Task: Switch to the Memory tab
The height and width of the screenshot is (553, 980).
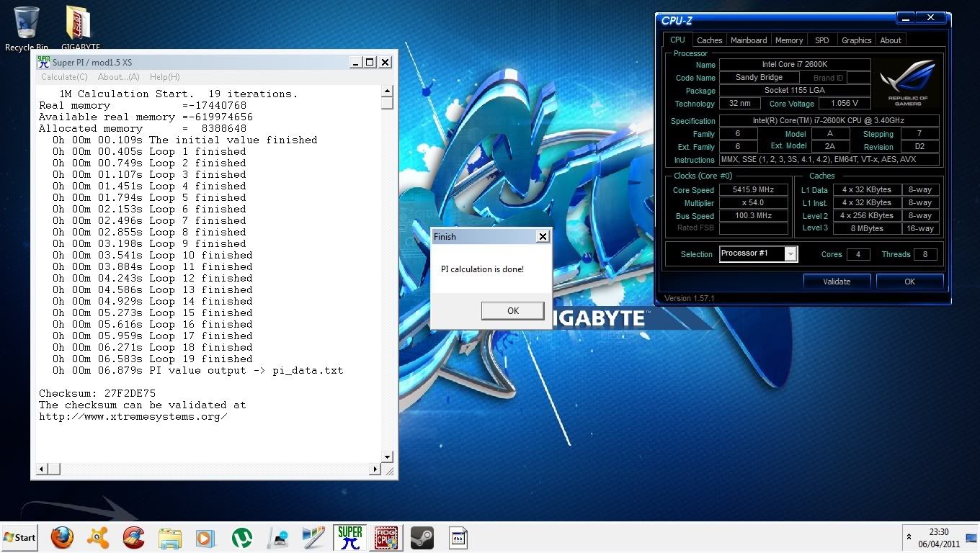Action: 789,40
